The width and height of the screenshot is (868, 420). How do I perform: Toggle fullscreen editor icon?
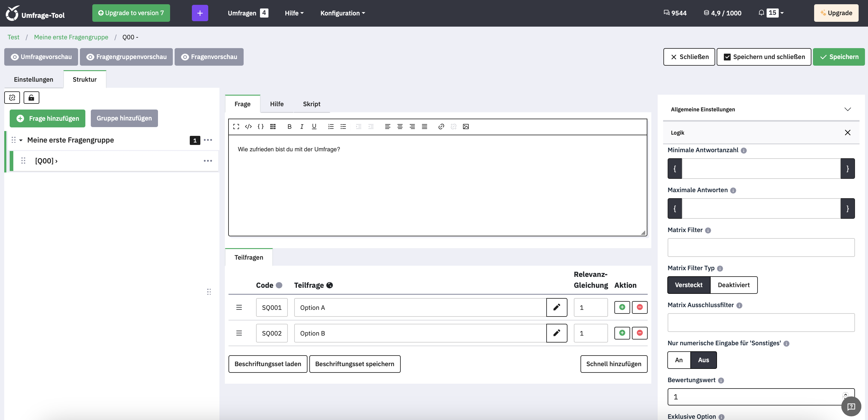[x=236, y=127]
